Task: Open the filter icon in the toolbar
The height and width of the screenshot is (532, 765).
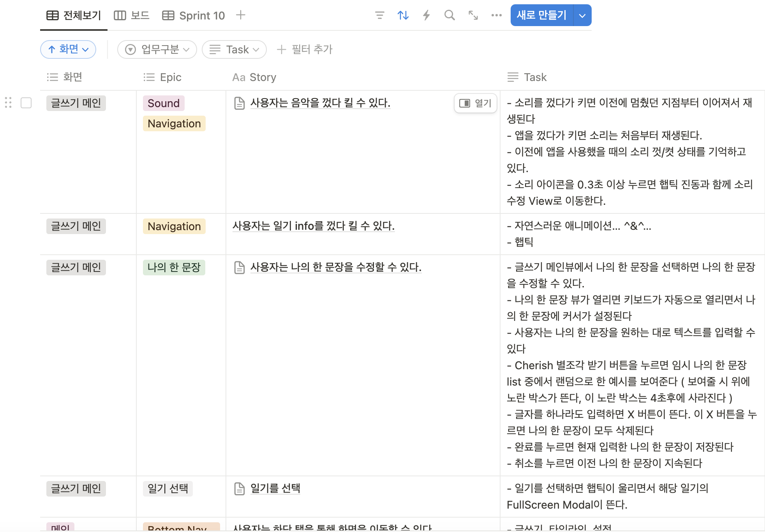Action: (379, 16)
